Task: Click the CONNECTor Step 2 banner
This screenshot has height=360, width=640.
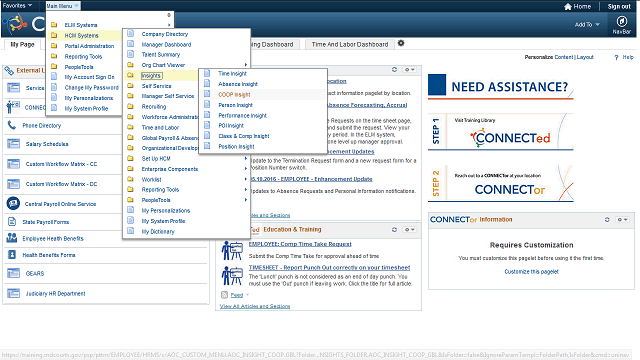Action: pos(501,183)
